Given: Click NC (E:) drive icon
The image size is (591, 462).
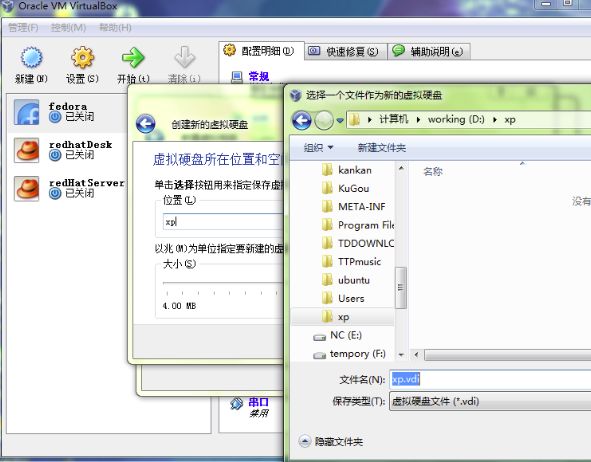Looking at the screenshot, I should pos(320,337).
